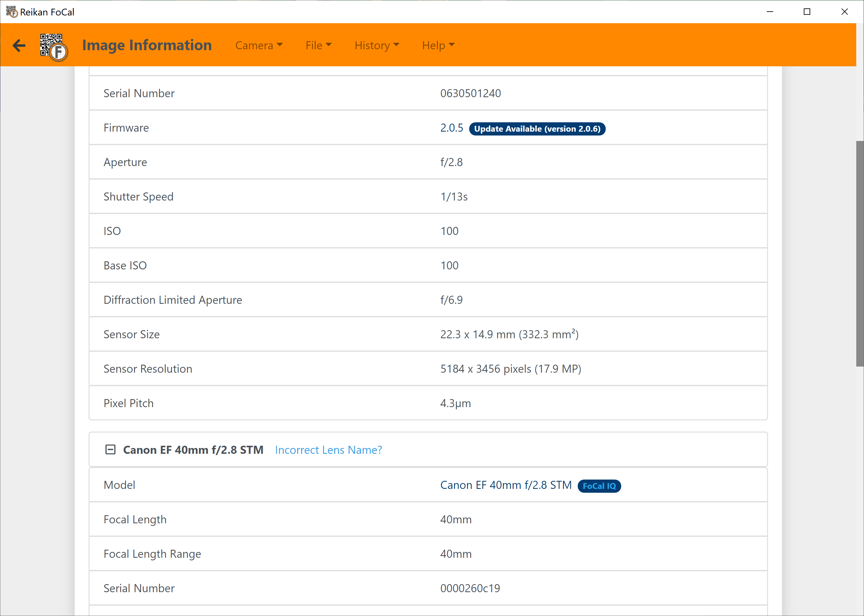The image size is (864, 616).
Task: Select camera serial number 0630501240
Action: 470,93
